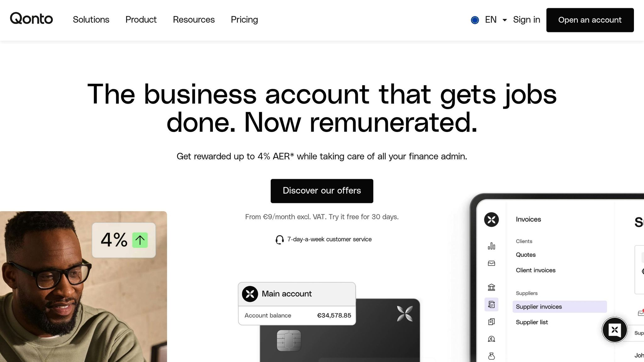Click the Main account balance card
This screenshot has width=644, height=362.
pyautogui.click(x=297, y=304)
